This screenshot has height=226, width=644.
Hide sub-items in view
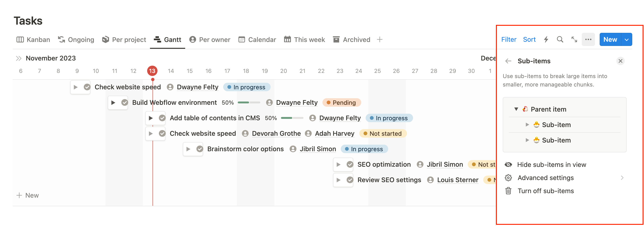[551, 165]
